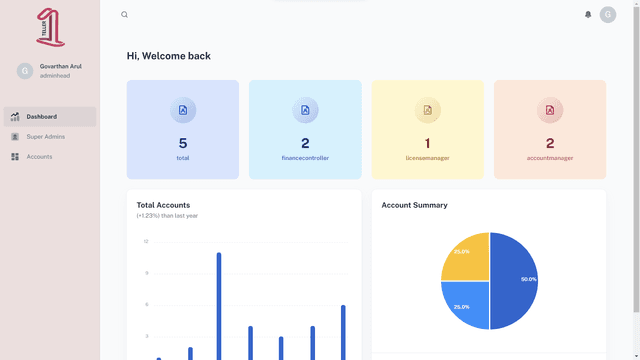
Task: Click the Teller 1 logo
Action: pos(50,27)
